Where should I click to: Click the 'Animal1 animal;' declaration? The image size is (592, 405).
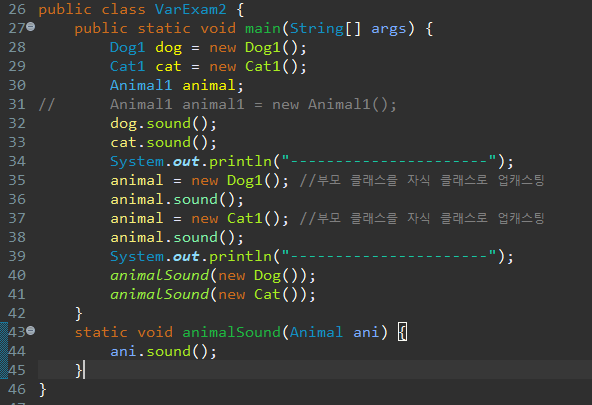tap(177, 86)
